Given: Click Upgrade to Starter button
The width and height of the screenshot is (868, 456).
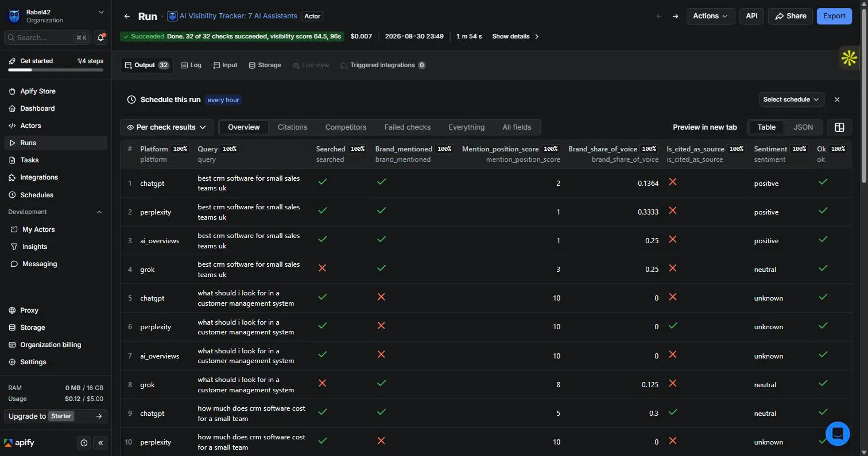Looking at the screenshot, I should (56, 416).
